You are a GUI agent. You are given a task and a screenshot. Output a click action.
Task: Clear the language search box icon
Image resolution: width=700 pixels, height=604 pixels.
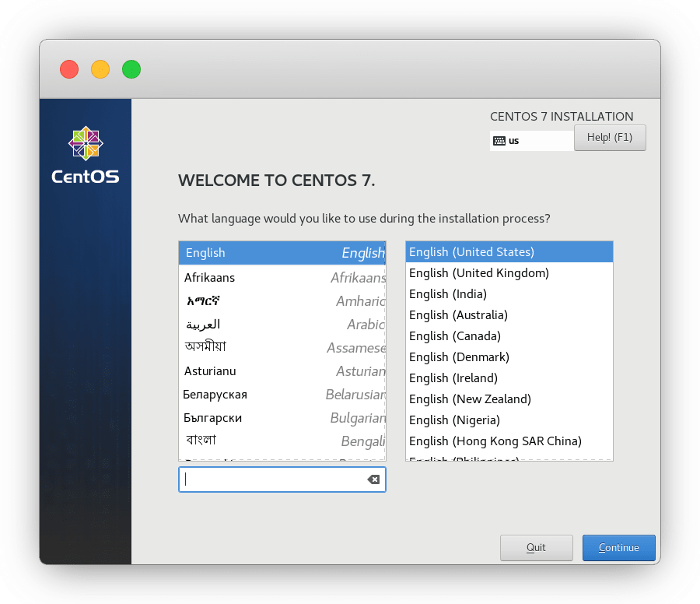(x=373, y=479)
